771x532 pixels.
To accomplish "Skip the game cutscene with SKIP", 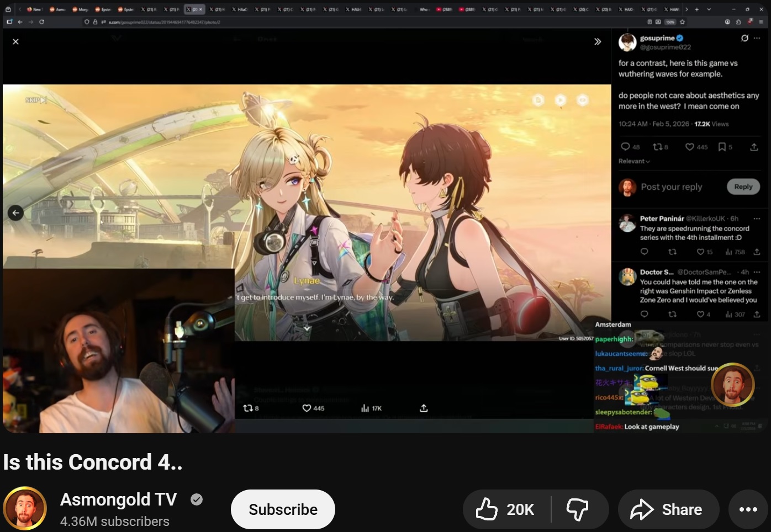I will pyautogui.click(x=36, y=100).
